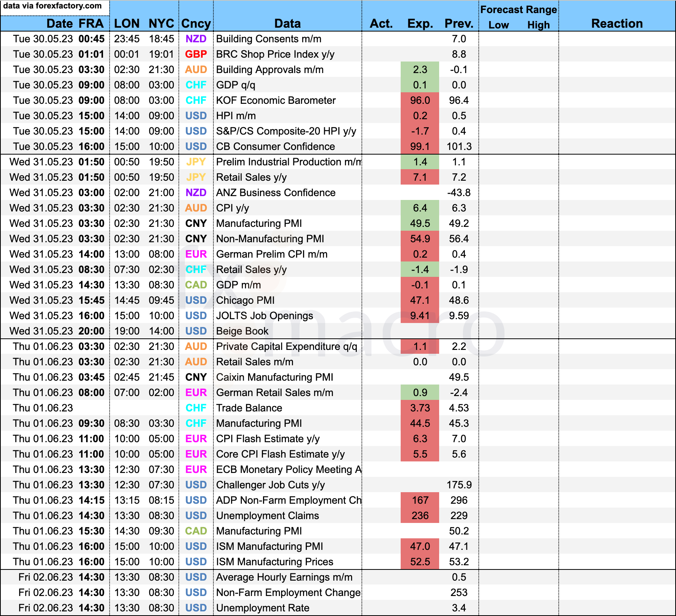The height and width of the screenshot is (616, 676).
Task: Select the 'Cncy' column header
Action: tap(196, 23)
